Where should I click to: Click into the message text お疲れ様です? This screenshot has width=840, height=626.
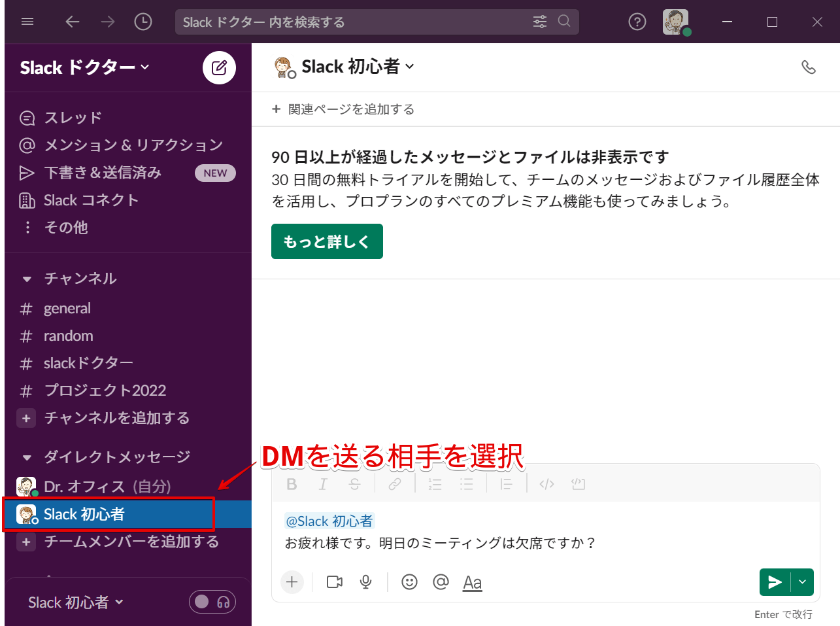pyautogui.click(x=441, y=543)
